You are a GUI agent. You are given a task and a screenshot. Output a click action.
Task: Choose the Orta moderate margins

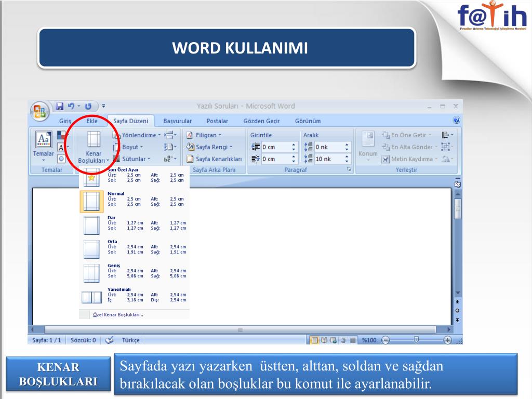[x=135, y=249]
